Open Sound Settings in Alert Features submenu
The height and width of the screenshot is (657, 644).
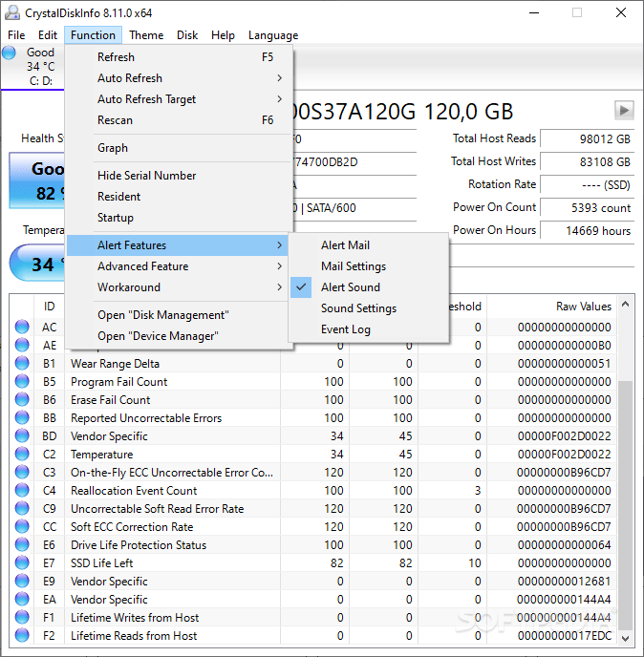click(x=358, y=308)
